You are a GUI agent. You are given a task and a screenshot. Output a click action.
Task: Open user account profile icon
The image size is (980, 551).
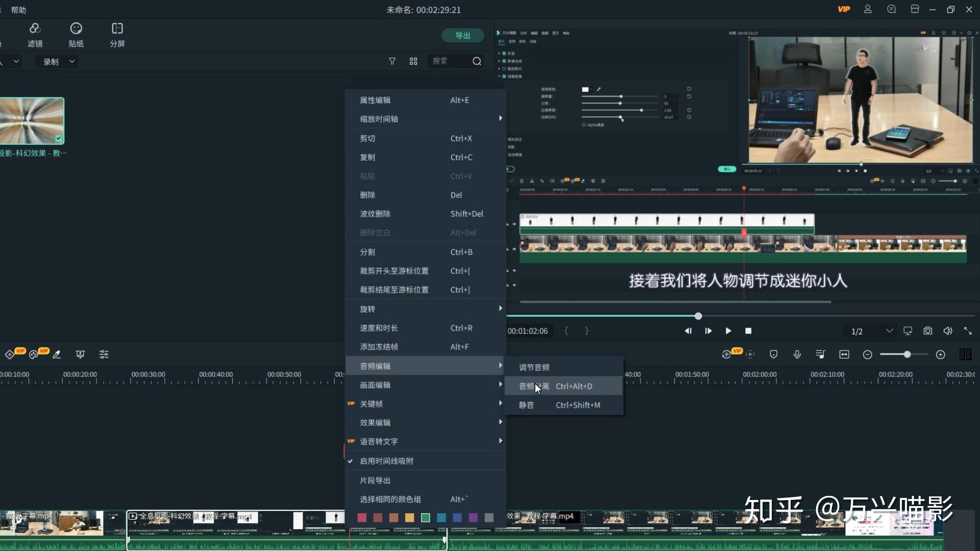click(868, 9)
